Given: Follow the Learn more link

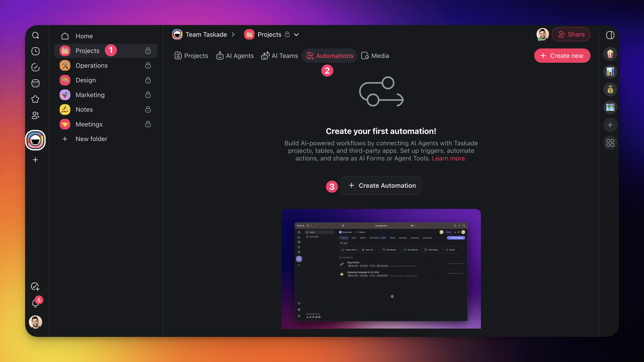Looking at the screenshot, I should (x=449, y=158).
